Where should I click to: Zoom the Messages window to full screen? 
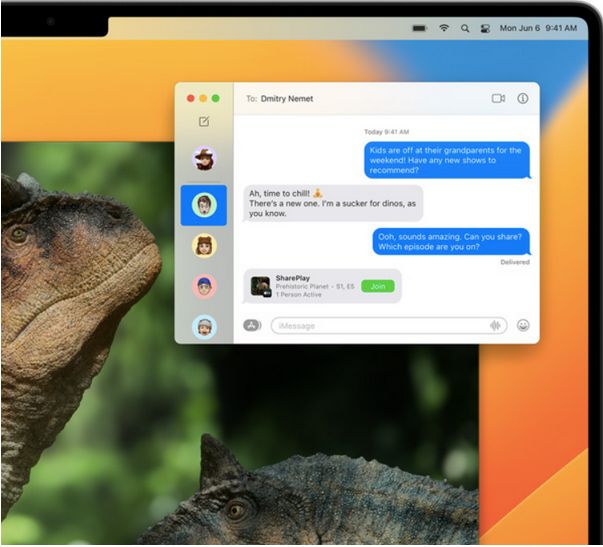pos(216,98)
